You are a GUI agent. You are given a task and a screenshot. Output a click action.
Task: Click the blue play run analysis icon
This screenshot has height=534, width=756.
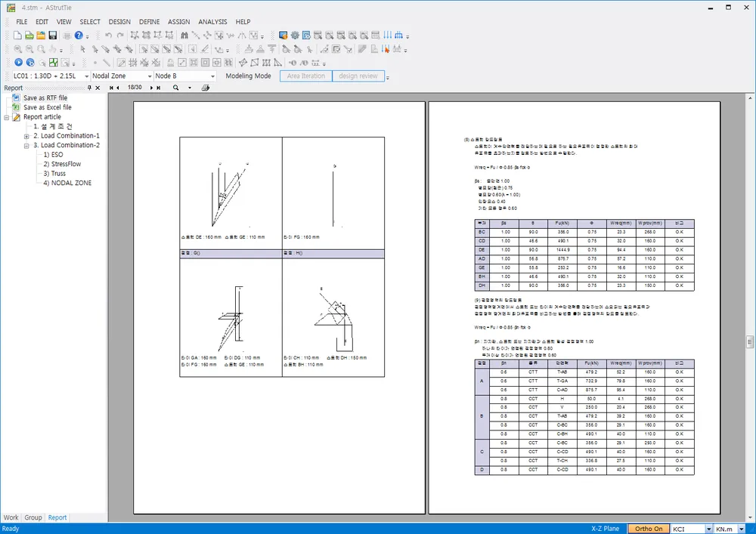[18, 62]
